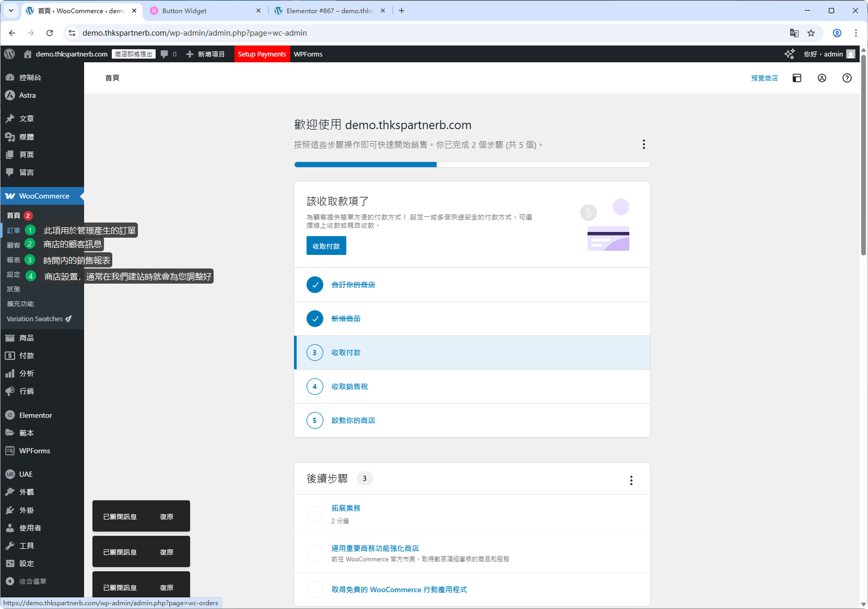
Task: Open 文章 posts menu in sidebar
Action: click(42, 119)
